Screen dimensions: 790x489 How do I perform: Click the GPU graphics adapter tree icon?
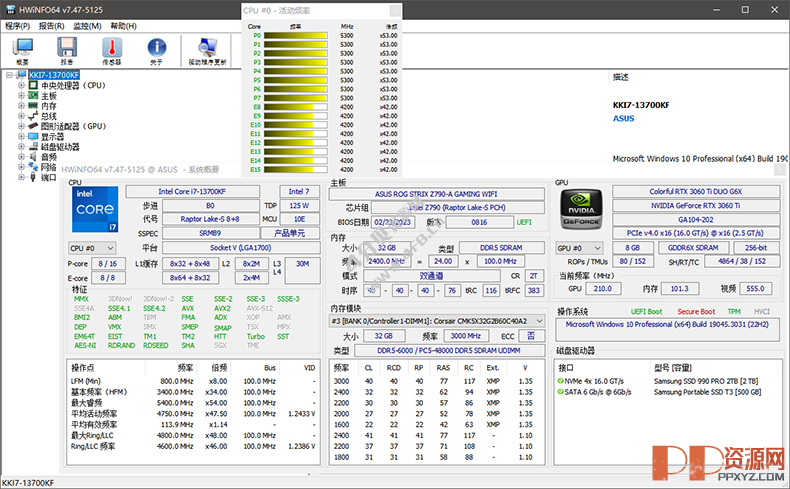(33, 126)
